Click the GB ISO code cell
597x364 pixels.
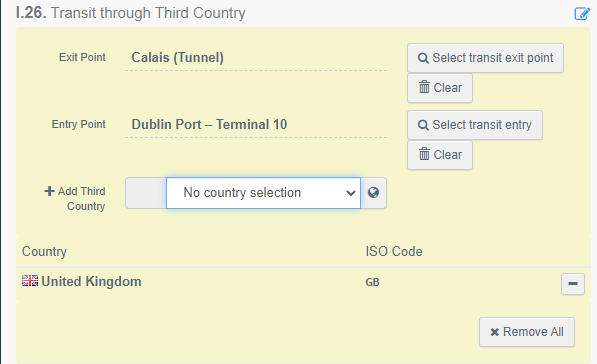tap(372, 282)
